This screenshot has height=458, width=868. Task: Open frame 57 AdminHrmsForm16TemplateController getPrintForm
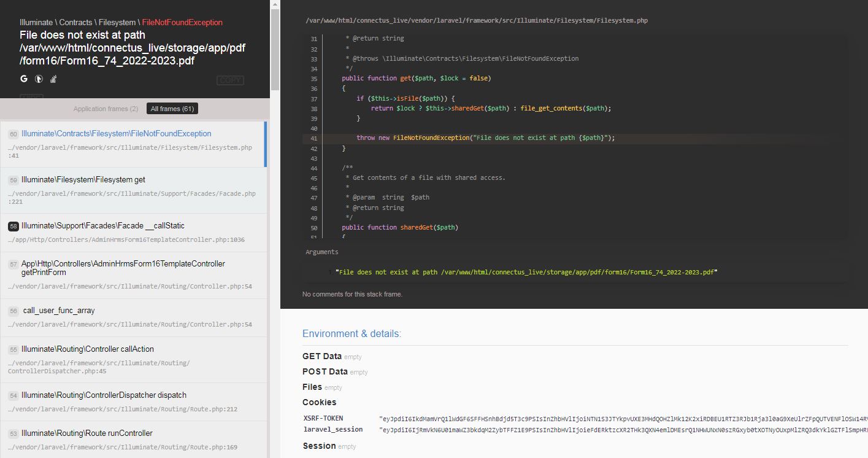point(133,274)
